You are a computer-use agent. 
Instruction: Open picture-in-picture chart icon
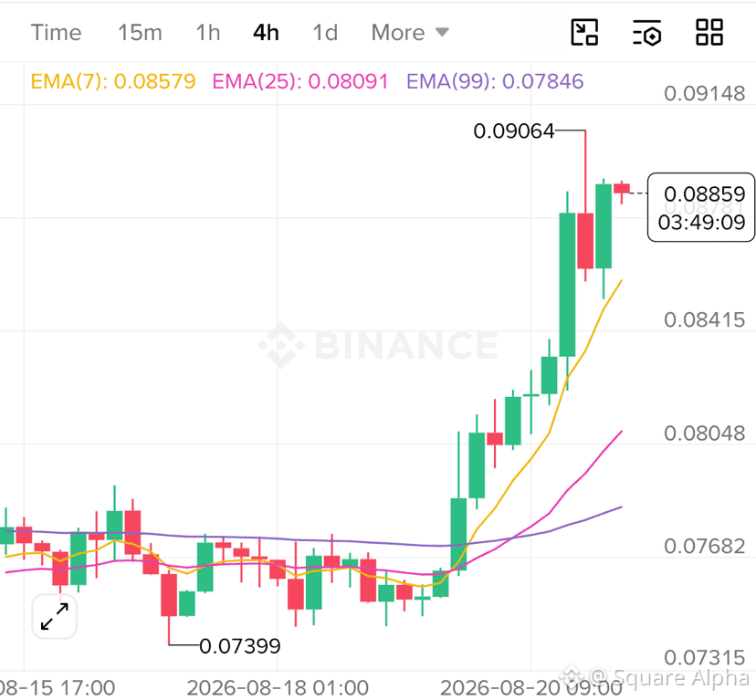coord(584,32)
